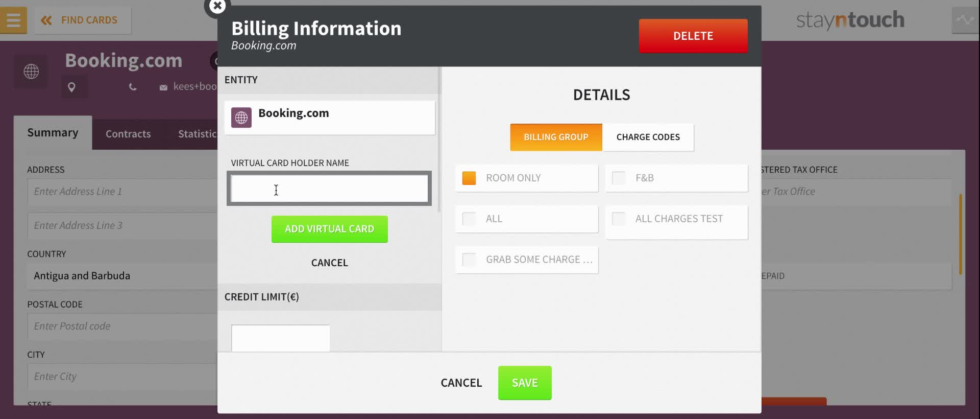980x419 pixels.
Task: Click the Booking.com card title
Action: (x=124, y=61)
